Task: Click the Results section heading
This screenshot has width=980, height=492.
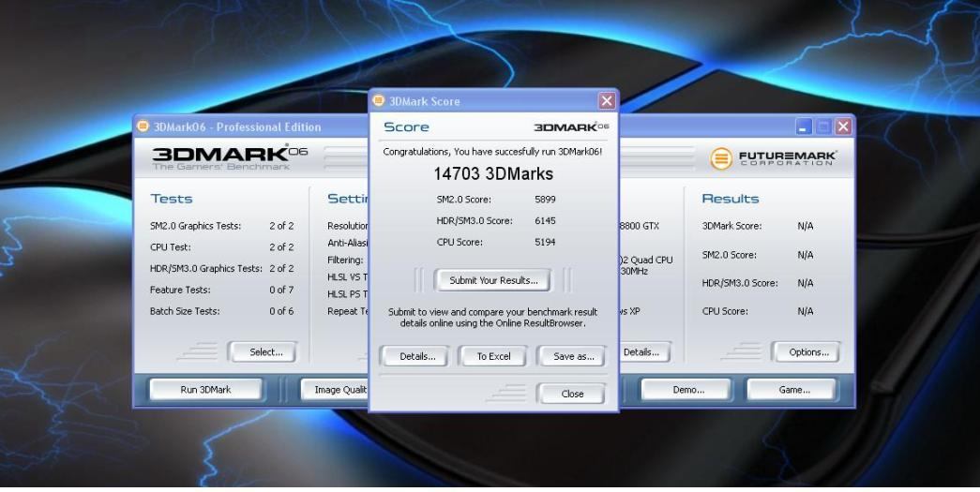Action: [730, 199]
